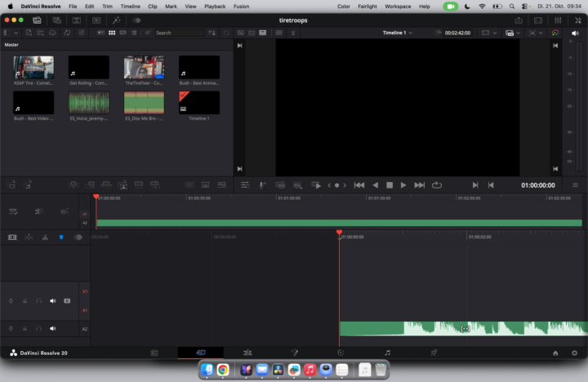The width and height of the screenshot is (588, 382).
Task: Click the ES_Voice_Jeremy audio clip name
Action: point(88,118)
